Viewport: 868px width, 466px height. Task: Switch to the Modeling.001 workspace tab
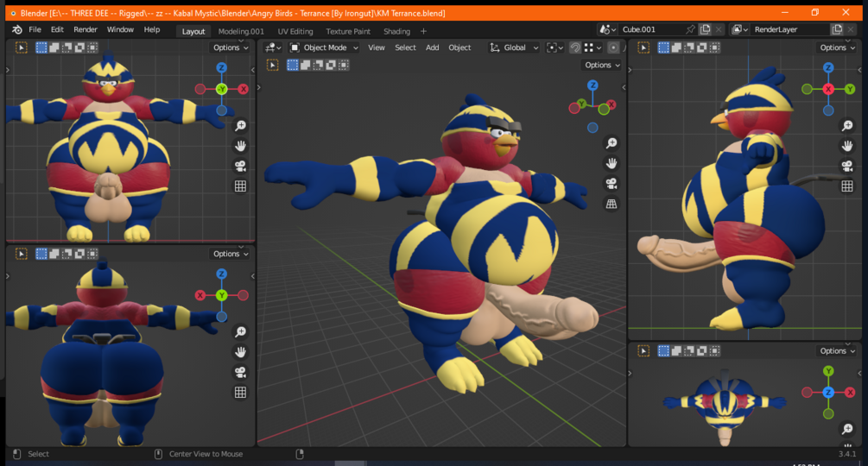(241, 32)
